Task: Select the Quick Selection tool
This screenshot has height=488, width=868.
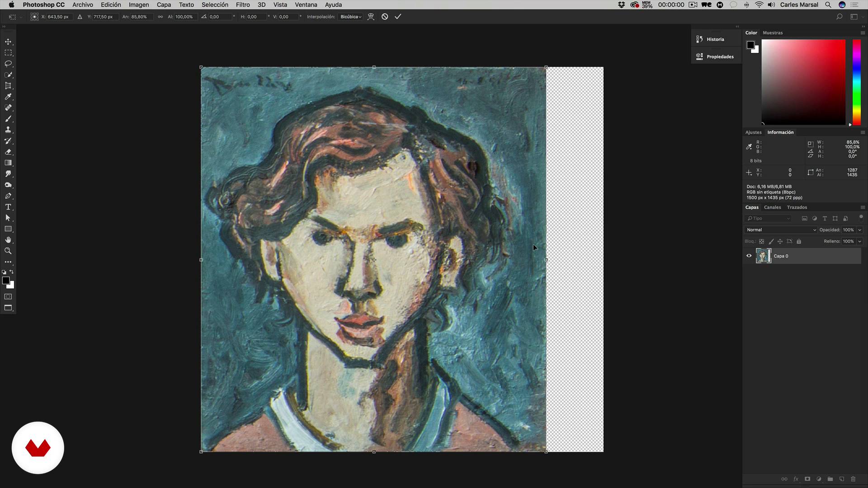Action: point(8,75)
